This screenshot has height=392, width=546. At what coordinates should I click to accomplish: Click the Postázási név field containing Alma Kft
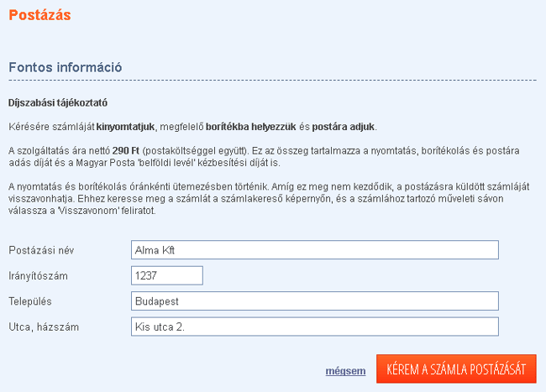(x=315, y=250)
